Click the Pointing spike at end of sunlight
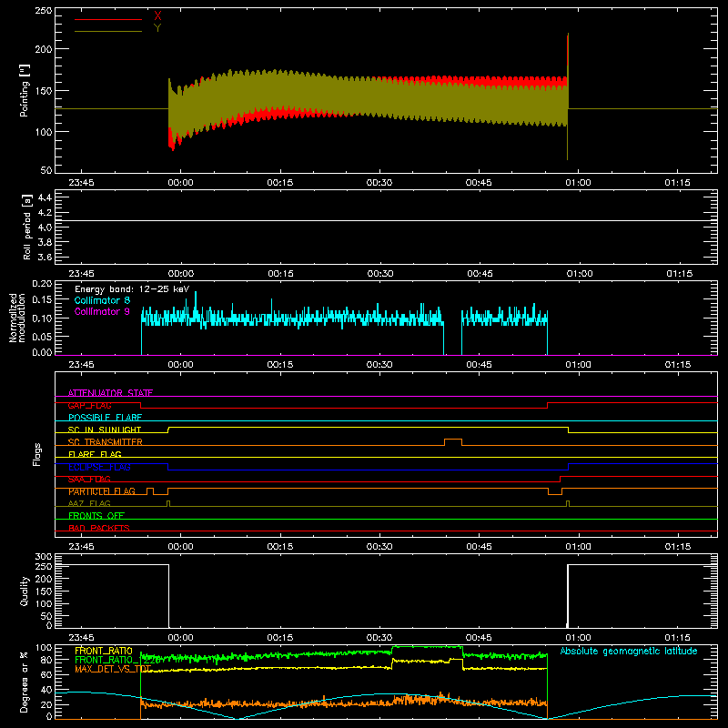Image resolution: width=728 pixels, height=728 pixels. click(x=568, y=96)
